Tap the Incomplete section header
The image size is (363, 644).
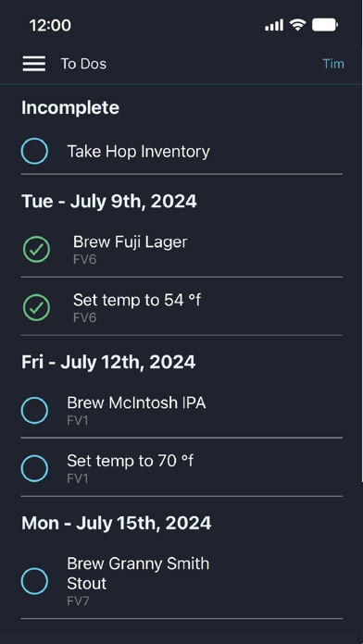click(70, 107)
